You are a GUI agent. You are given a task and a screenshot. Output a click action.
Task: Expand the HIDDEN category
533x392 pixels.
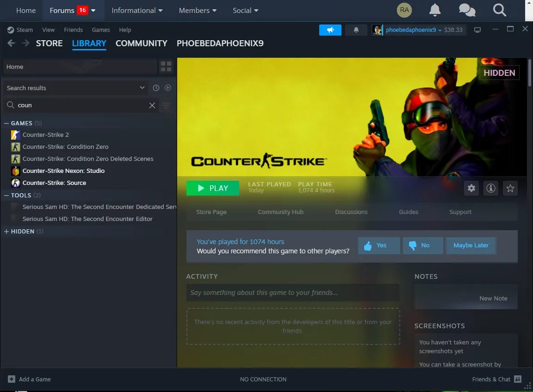6,231
